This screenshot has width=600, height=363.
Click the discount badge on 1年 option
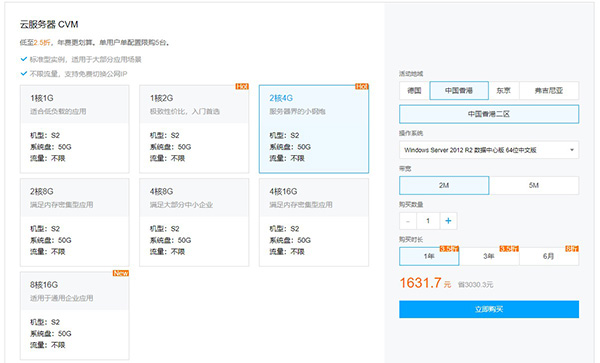[x=449, y=249]
